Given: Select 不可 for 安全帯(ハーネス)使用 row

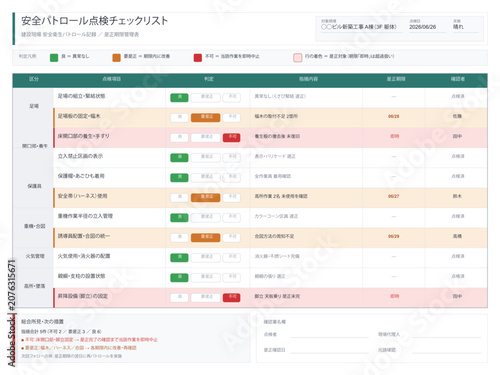Looking at the screenshot, I should coord(231,197).
